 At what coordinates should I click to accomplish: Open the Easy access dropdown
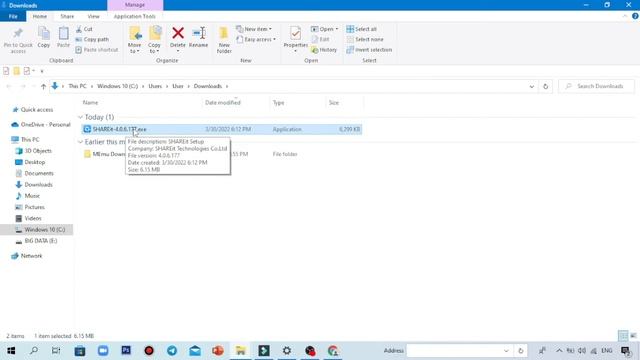[x=256, y=39]
